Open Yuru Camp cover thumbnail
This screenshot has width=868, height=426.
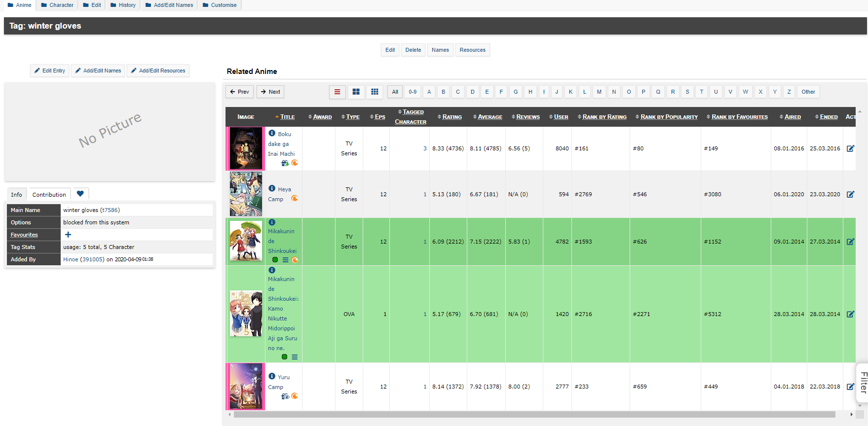tap(246, 387)
